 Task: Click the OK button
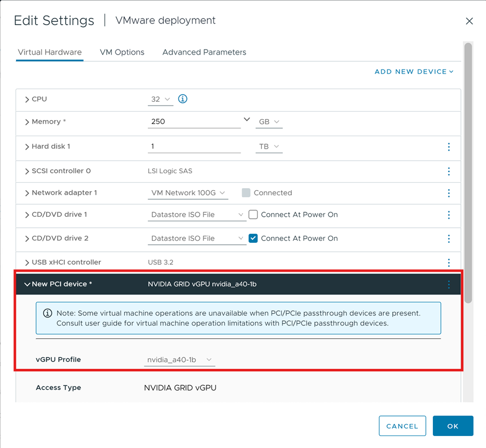(453, 426)
